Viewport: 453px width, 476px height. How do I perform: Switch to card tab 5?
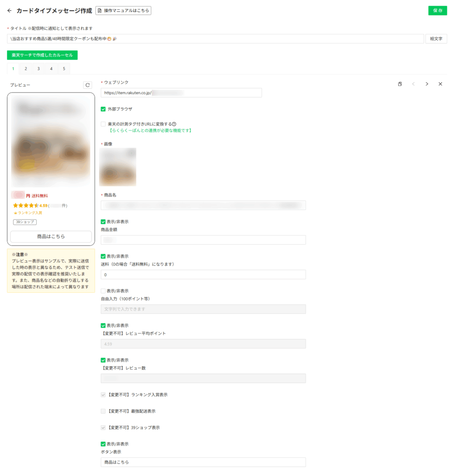[x=64, y=69]
